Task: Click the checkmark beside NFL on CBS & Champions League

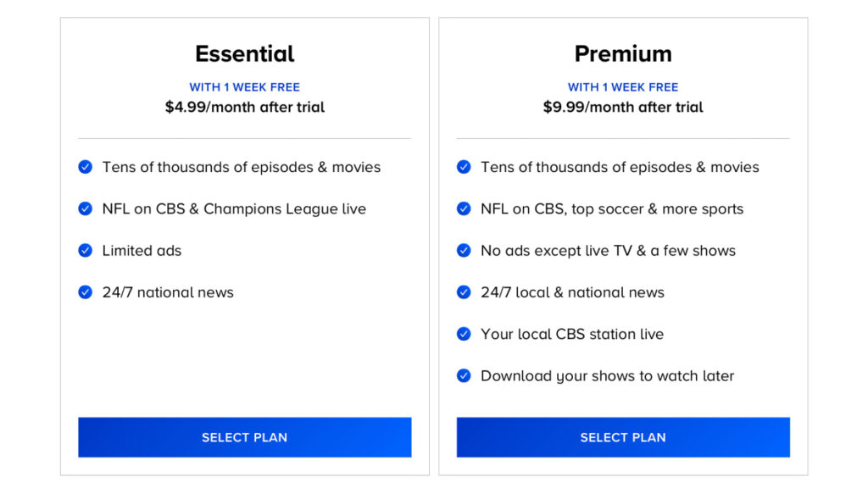Action: click(x=85, y=208)
